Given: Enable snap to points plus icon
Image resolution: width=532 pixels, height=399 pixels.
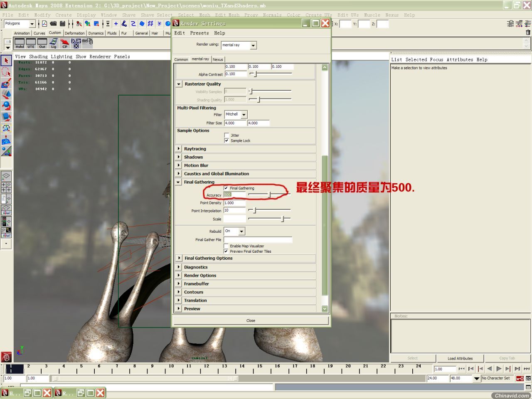Looking at the screenshot, I should pyautogui.click(x=116, y=24).
